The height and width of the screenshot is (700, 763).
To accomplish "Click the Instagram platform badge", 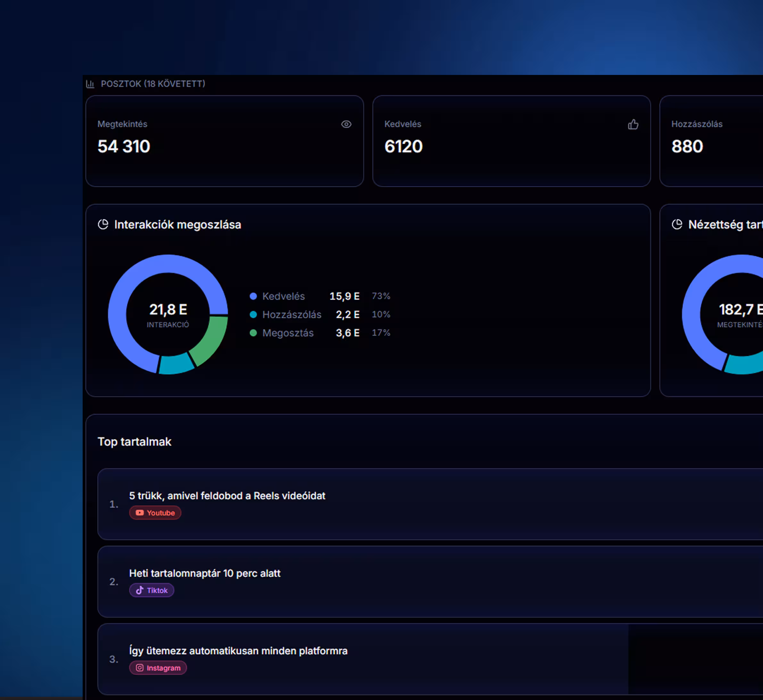I will [x=158, y=668].
